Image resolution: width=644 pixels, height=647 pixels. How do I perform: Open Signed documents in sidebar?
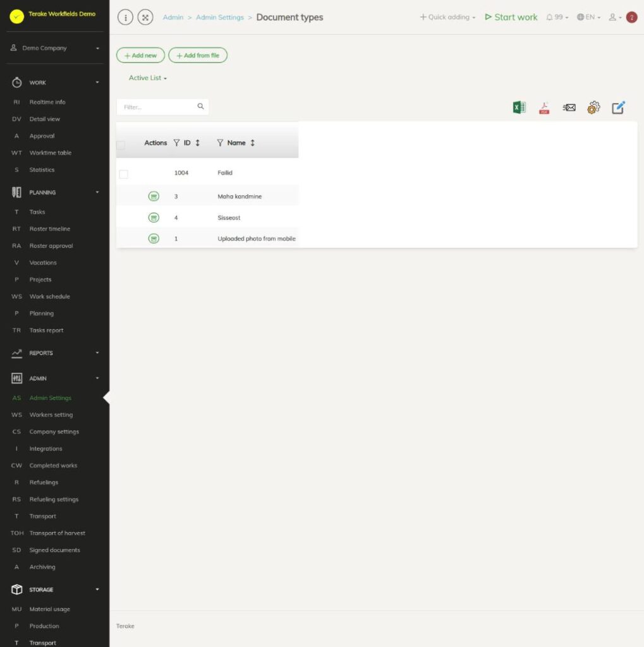coord(55,550)
